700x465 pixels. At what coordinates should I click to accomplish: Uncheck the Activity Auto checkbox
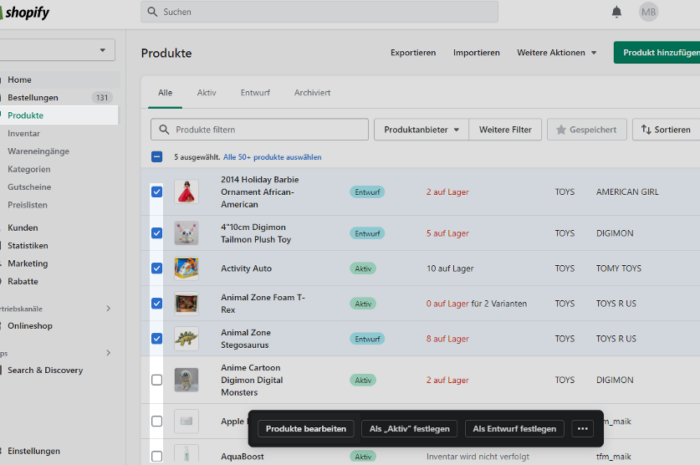pyautogui.click(x=157, y=268)
